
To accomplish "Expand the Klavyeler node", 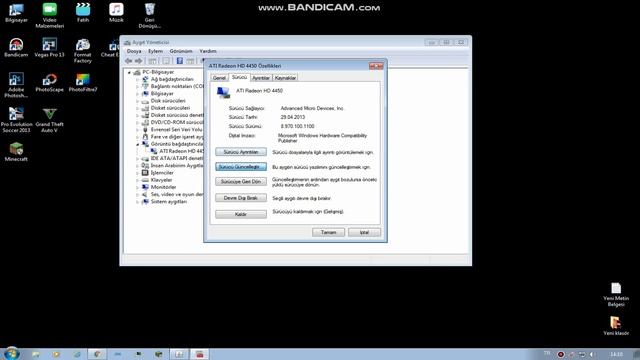I will 138,180.
